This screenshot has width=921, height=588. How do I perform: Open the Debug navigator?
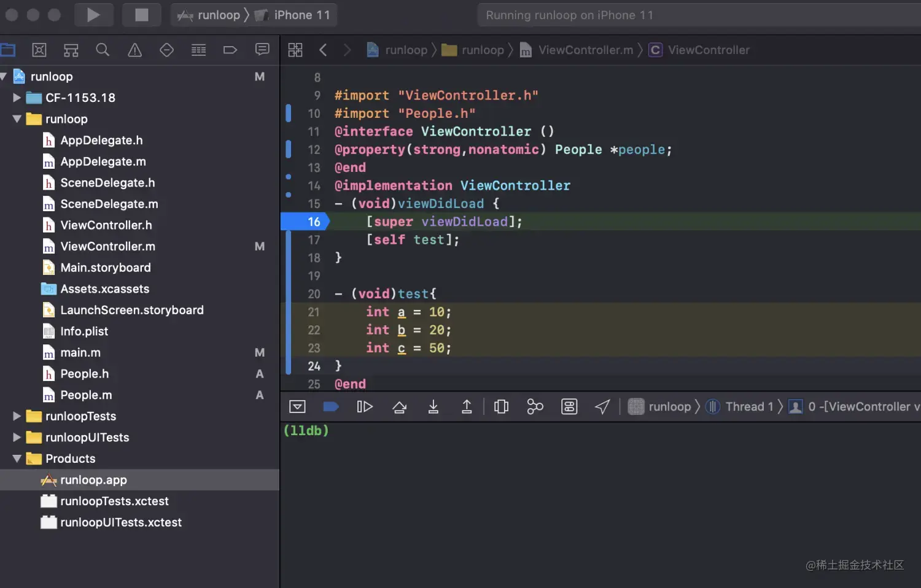pyautogui.click(x=198, y=50)
